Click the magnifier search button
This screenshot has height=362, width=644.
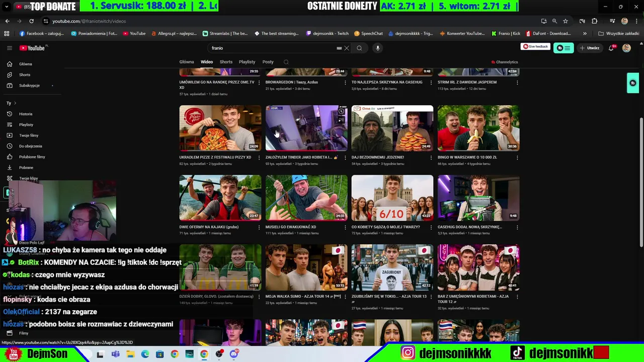tap(359, 48)
